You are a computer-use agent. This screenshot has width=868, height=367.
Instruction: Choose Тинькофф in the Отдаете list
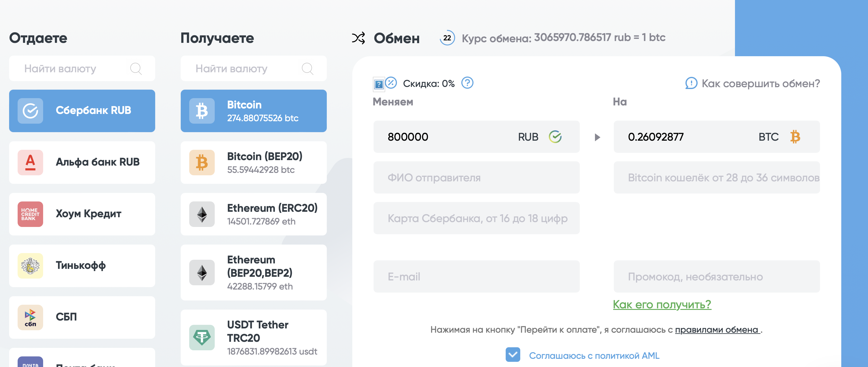point(82,266)
